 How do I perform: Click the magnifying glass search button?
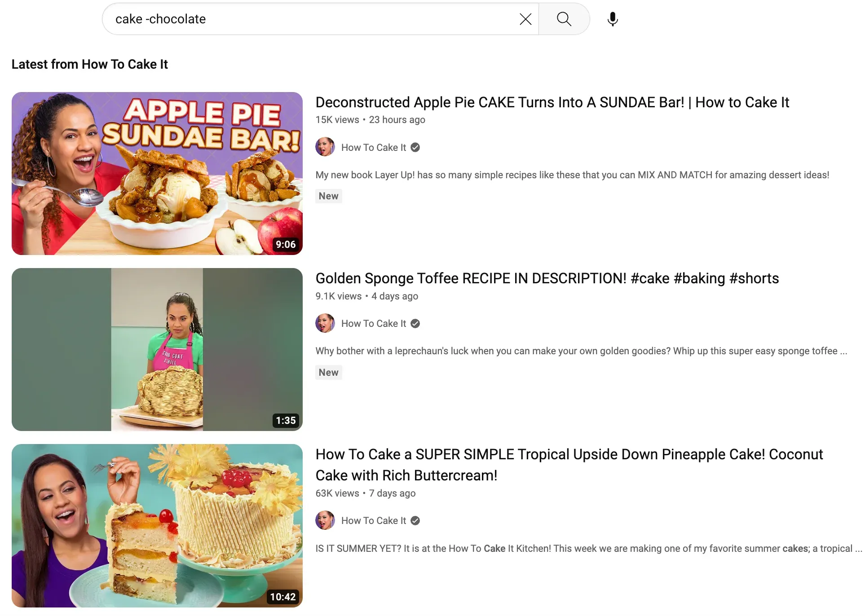tap(564, 19)
